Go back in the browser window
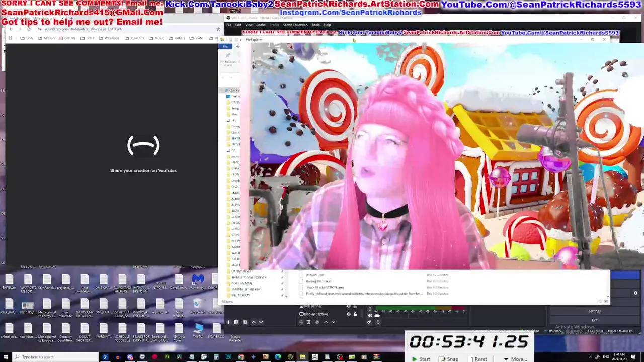Screen dimensions: 644x362 coord(11,29)
